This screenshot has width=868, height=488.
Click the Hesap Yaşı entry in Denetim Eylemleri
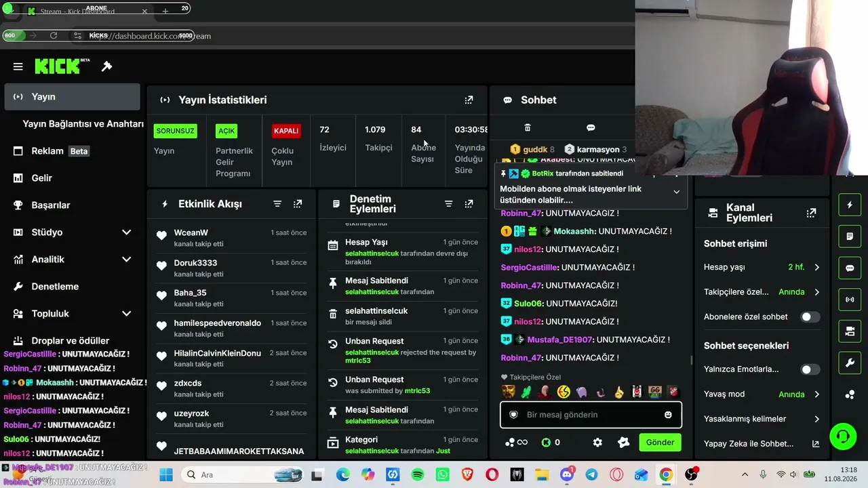pyautogui.click(x=403, y=251)
